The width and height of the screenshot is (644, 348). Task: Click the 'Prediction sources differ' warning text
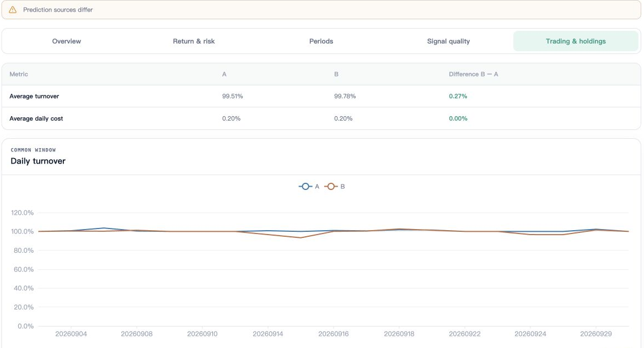58,9
